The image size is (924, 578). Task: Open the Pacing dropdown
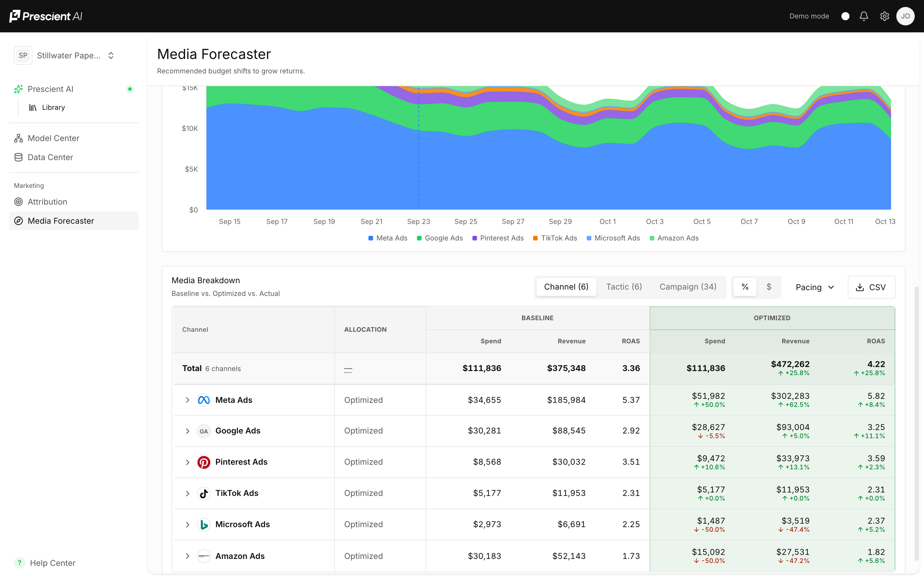coord(815,287)
